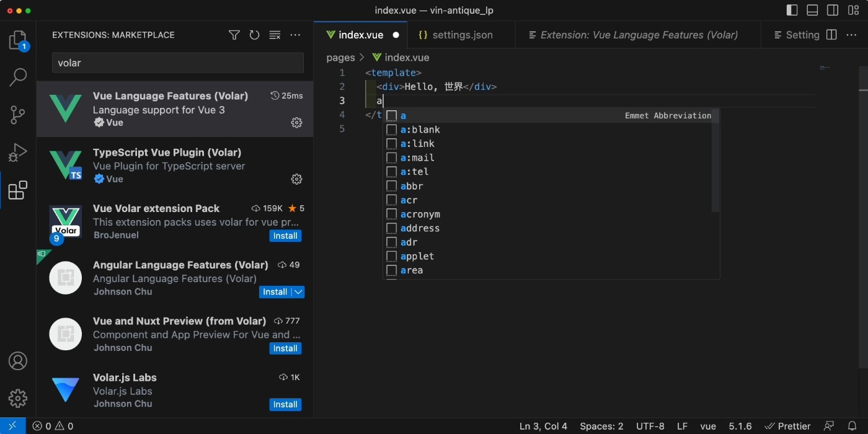Screen dimensions: 868x434
Task: Change Spaces: 2 indentation setting
Action: coord(601,426)
